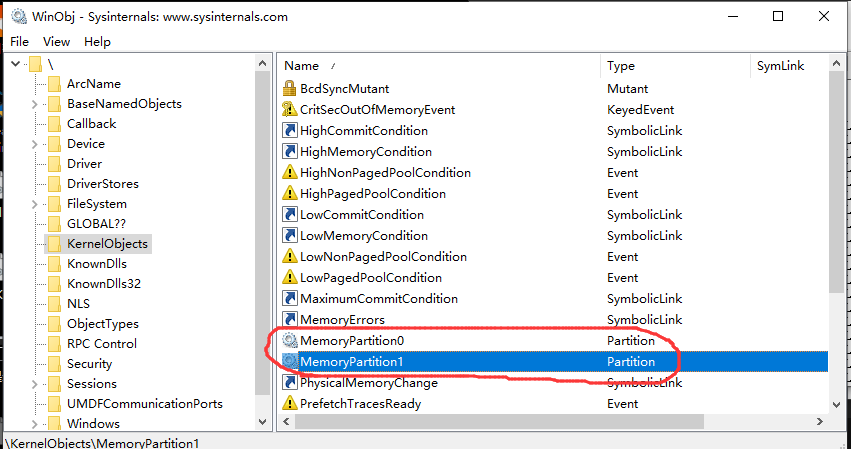Image resolution: width=851 pixels, height=449 pixels.
Task: Click the BcdSyncMutant lock icon
Action: [291, 89]
